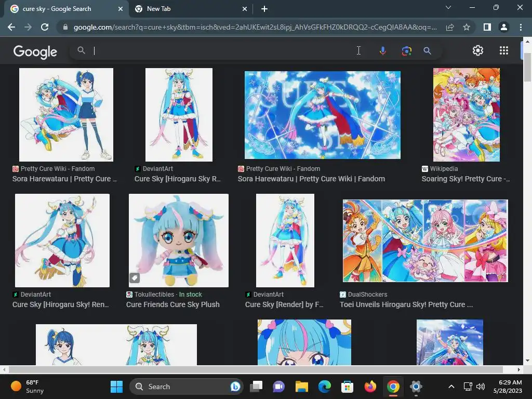Click the browser forward arrow
The width and height of the screenshot is (532, 399).
click(x=28, y=27)
